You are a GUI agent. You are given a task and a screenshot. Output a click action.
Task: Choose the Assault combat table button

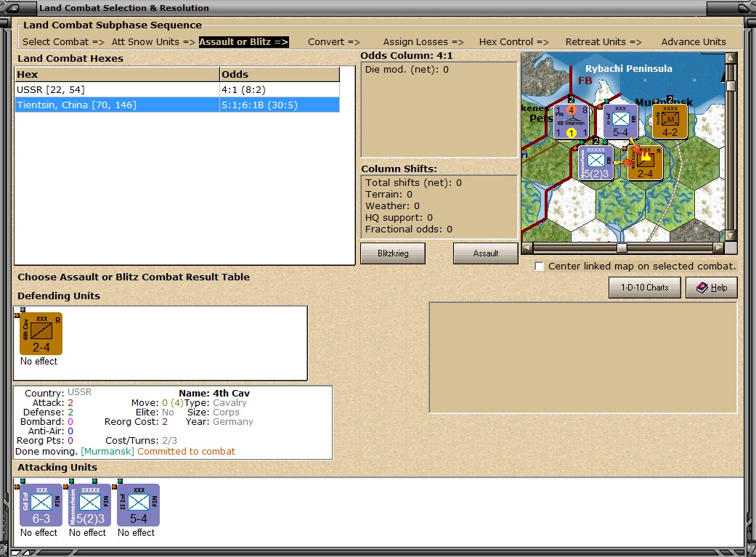click(486, 253)
